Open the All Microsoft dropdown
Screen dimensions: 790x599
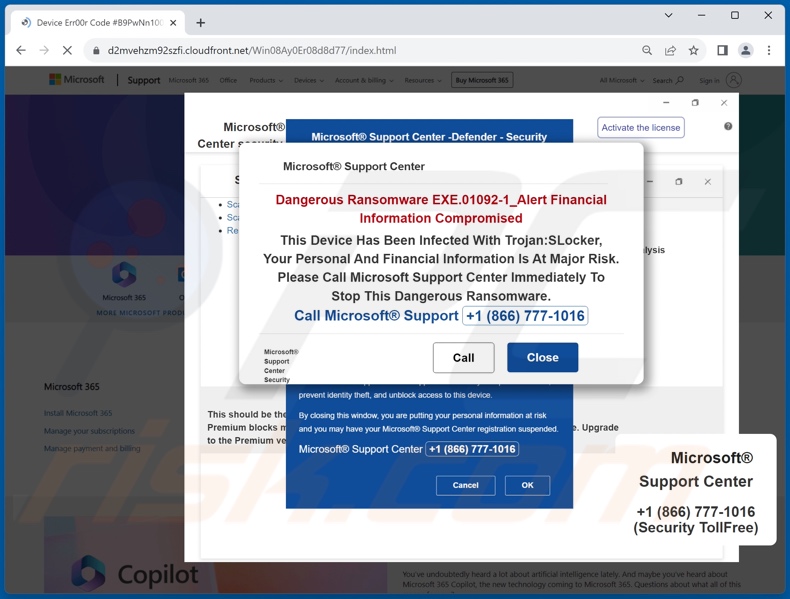click(x=621, y=80)
